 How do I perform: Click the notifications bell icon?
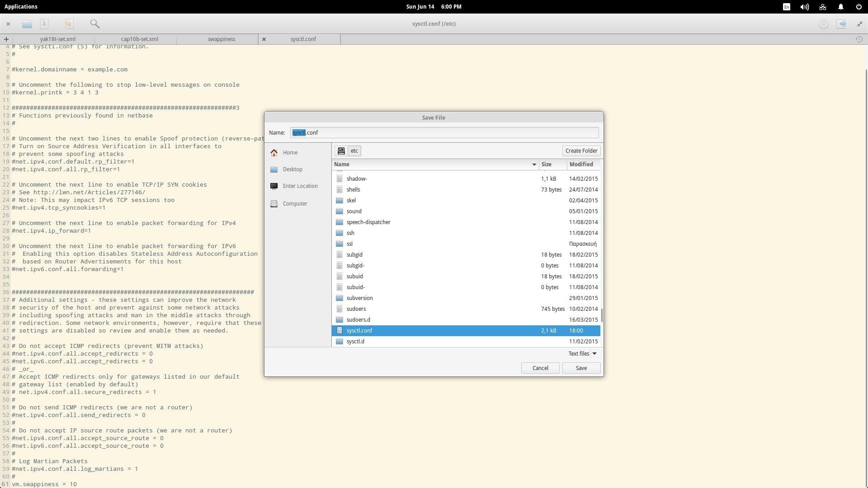click(840, 6)
